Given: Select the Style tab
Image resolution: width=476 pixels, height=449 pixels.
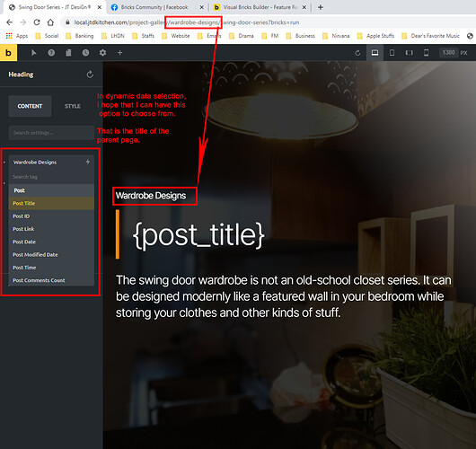Looking at the screenshot, I should (73, 106).
